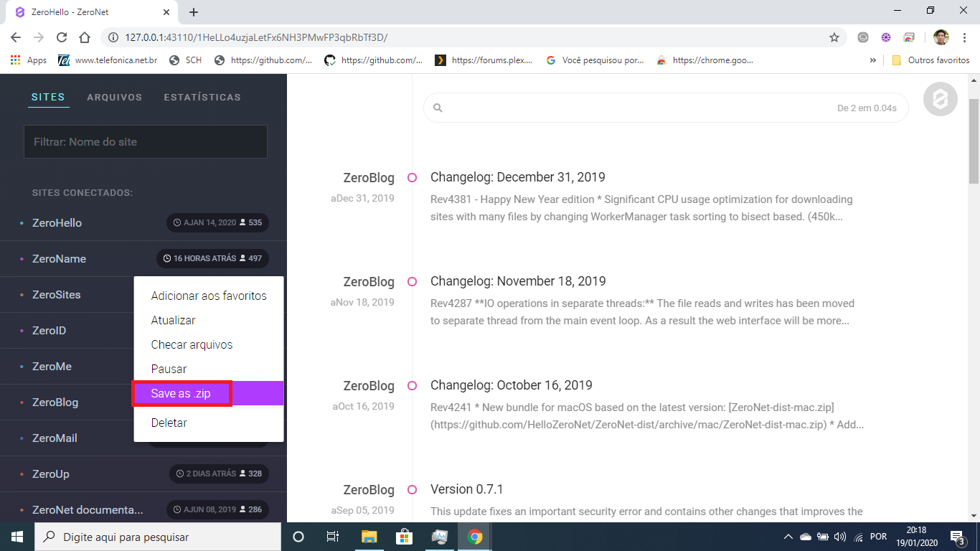Click the magnifier icon in the feed search box
The image size is (980, 551).
(x=438, y=108)
